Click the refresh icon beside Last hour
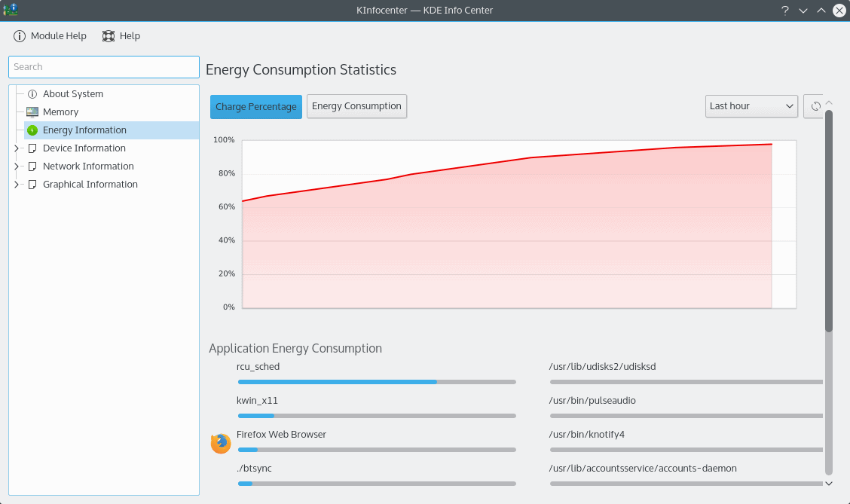Viewport: 850px width, 504px height. tap(815, 106)
